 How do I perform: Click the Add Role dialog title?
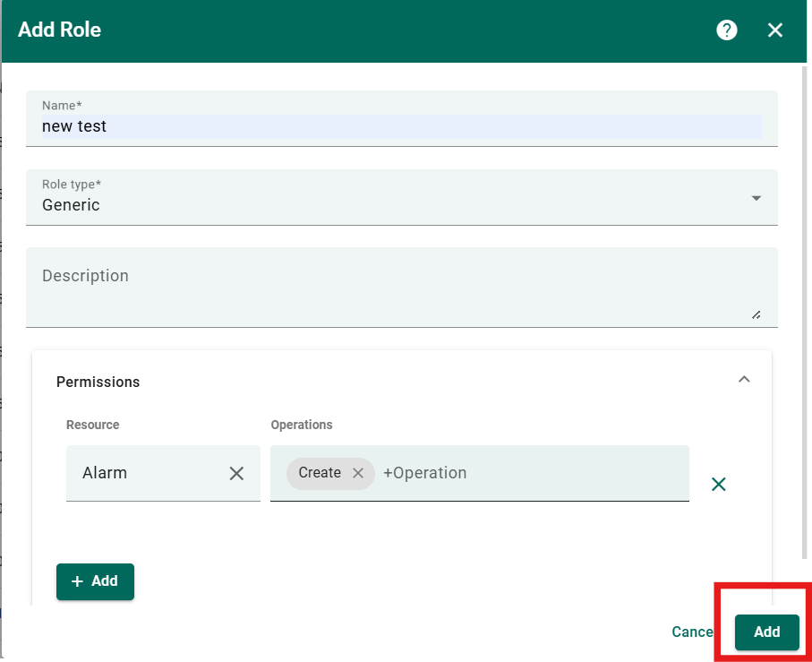point(60,30)
